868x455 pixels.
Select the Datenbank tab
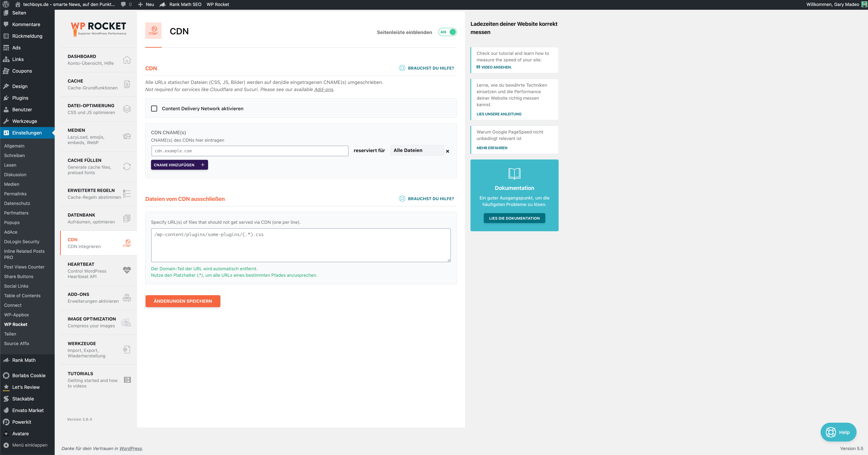98,218
